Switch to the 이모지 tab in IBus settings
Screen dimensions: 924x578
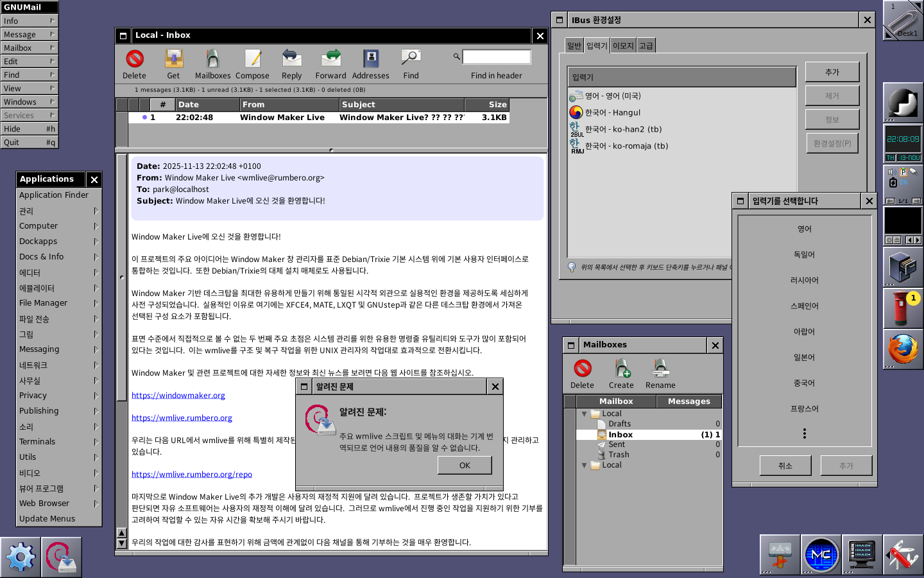pyautogui.click(x=622, y=46)
